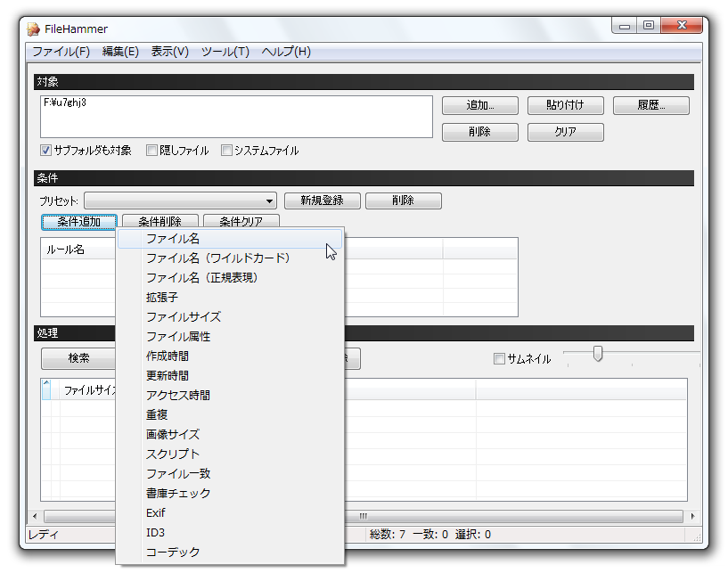Screen dimensions: 728x573
Task: Select ファイル名 (ワイルドカード) menu entry
Action: tap(230, 258)
